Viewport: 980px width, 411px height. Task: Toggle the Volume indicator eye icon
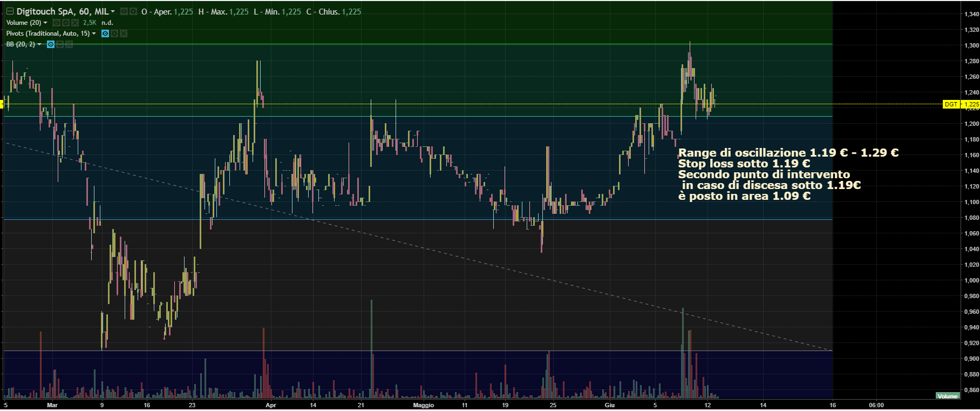[57, 23]
